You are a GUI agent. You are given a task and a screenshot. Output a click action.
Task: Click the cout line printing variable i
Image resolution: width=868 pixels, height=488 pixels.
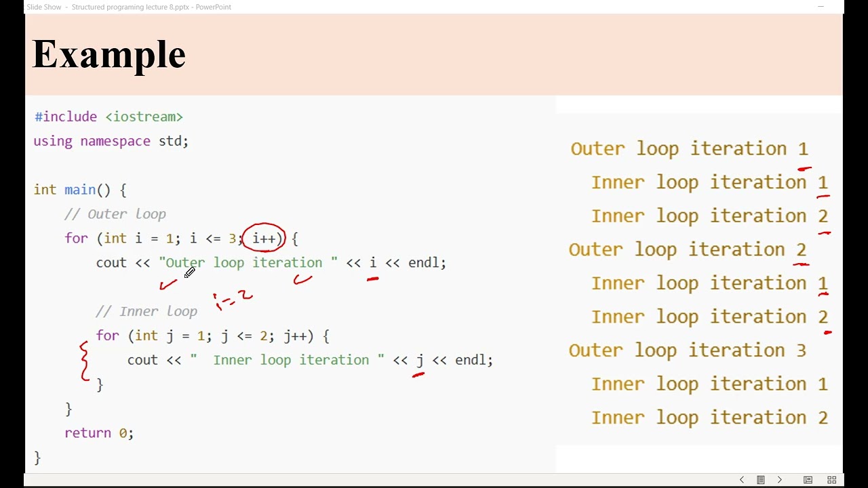(x=271, y=263)
